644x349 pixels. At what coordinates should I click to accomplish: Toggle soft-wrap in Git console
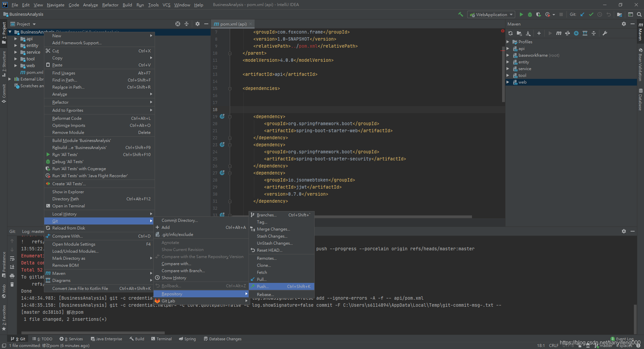pos(12,258)
